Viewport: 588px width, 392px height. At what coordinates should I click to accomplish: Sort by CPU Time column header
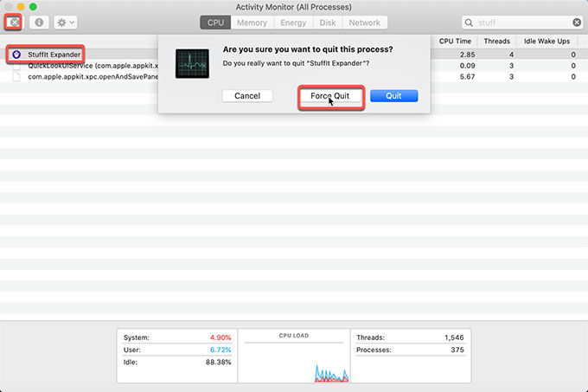click(455, 42)
